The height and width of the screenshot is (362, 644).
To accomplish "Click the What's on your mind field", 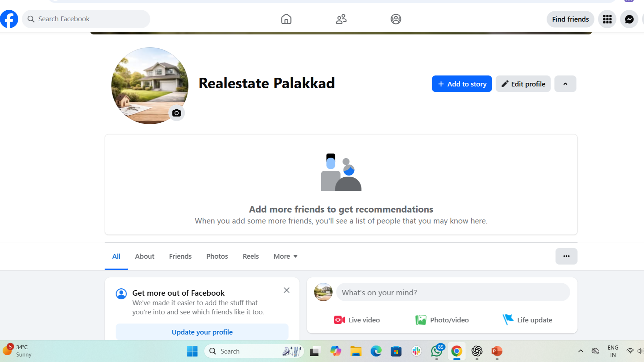I will [453, 292].
